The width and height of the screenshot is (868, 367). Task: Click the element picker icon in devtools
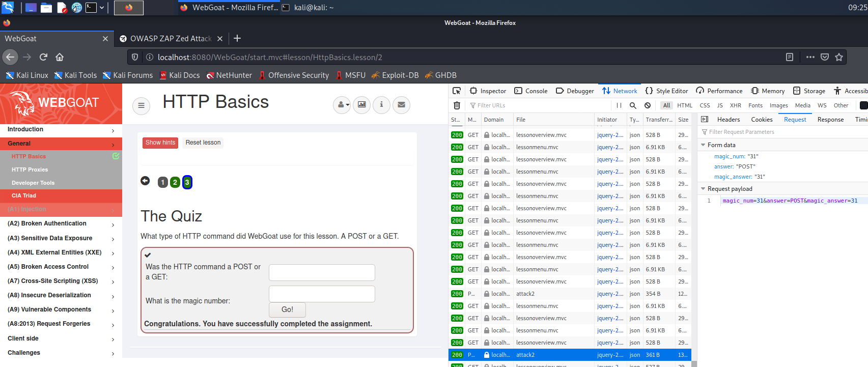tap(457, 91)
